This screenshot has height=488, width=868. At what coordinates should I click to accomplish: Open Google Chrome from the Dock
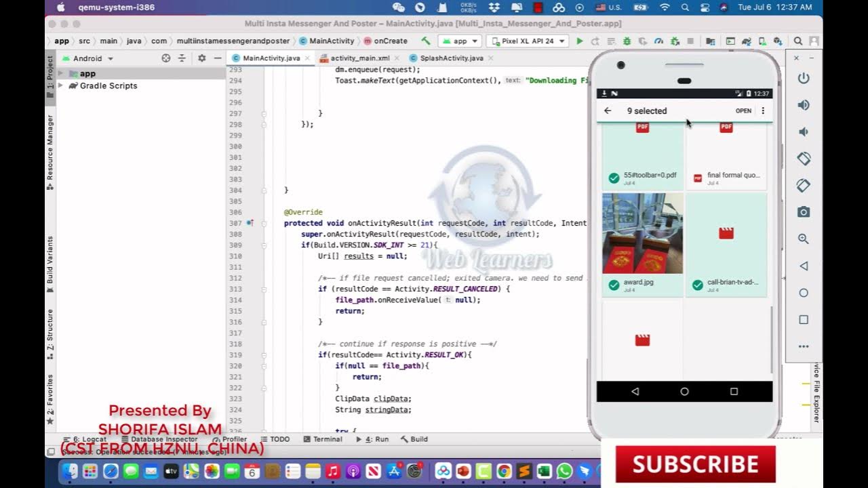[x=504, y=470]
